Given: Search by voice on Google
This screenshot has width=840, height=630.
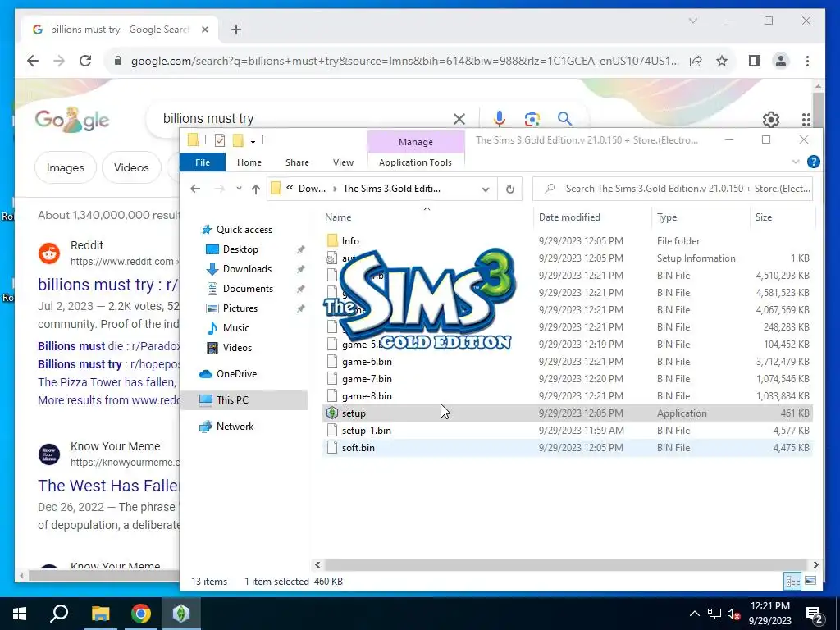Looking at the screenshot, I should 500,118.
